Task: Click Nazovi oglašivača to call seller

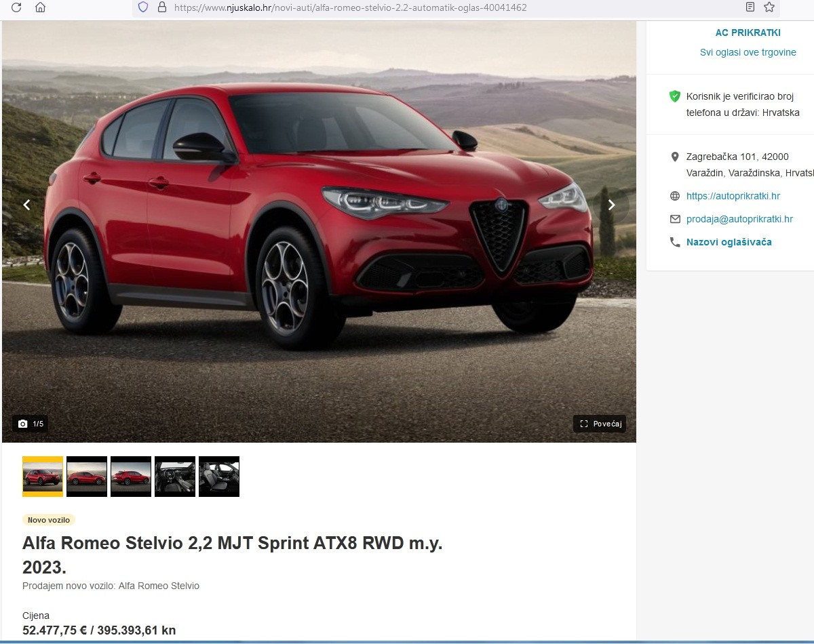Action: point(729,242)
